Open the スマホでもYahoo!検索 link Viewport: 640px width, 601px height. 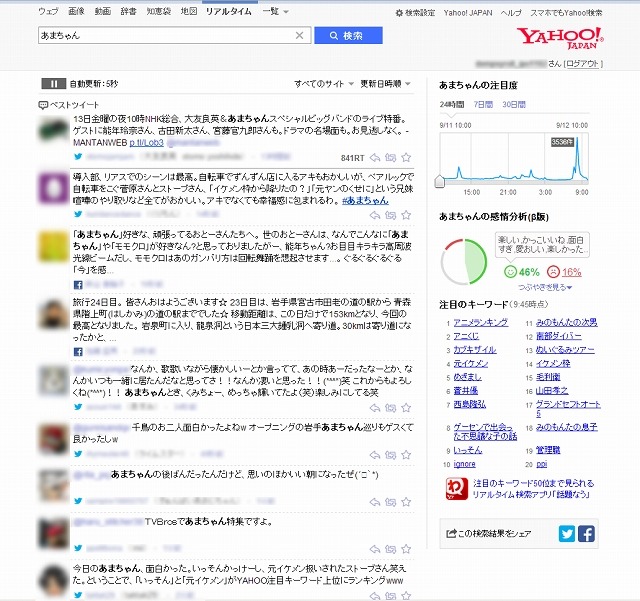566,13
